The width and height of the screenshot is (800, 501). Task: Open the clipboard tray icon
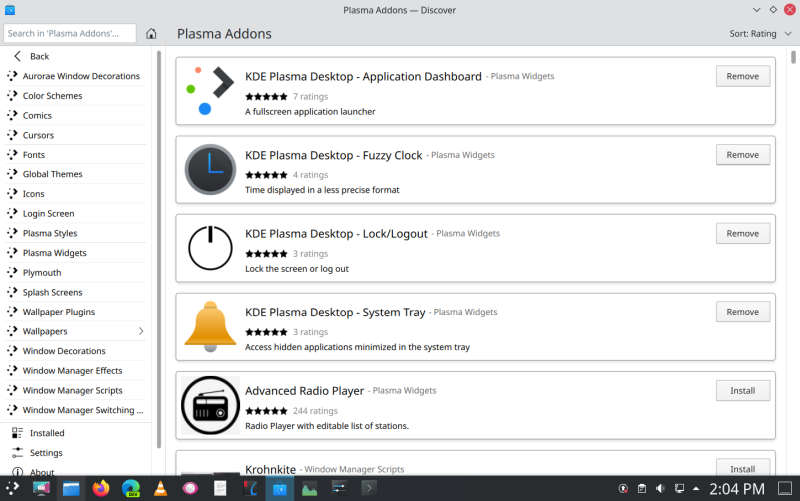(642, 488)
